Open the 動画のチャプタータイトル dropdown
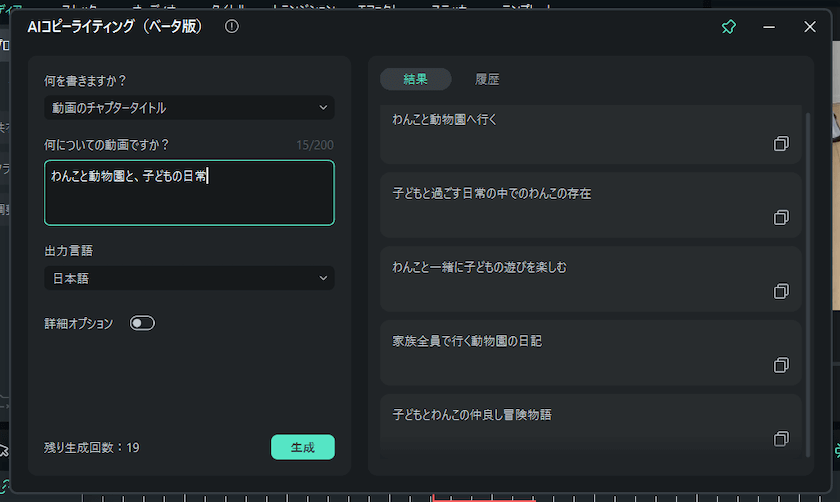840x502 pixels. [x=189, y=107]
